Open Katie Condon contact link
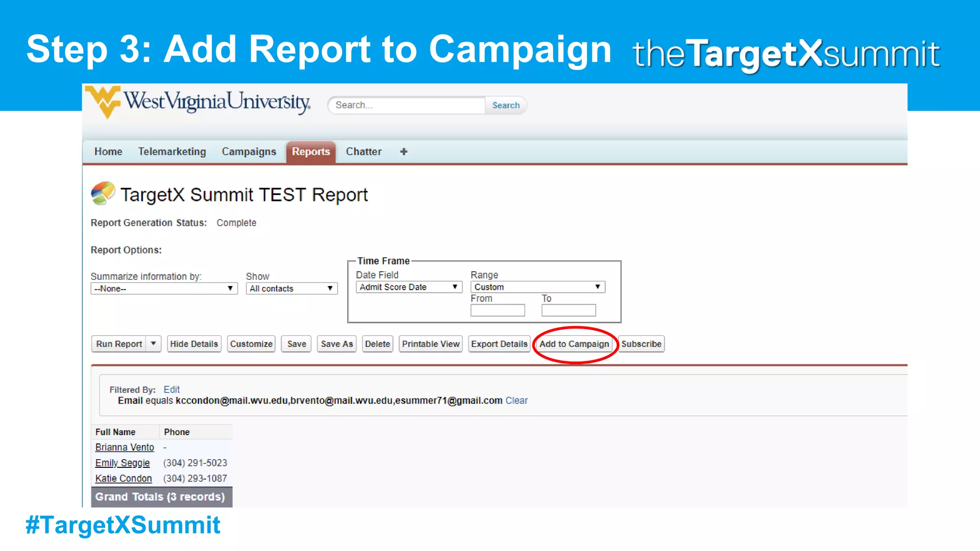Viewport: 980px width, 551px height. (123, 478)
